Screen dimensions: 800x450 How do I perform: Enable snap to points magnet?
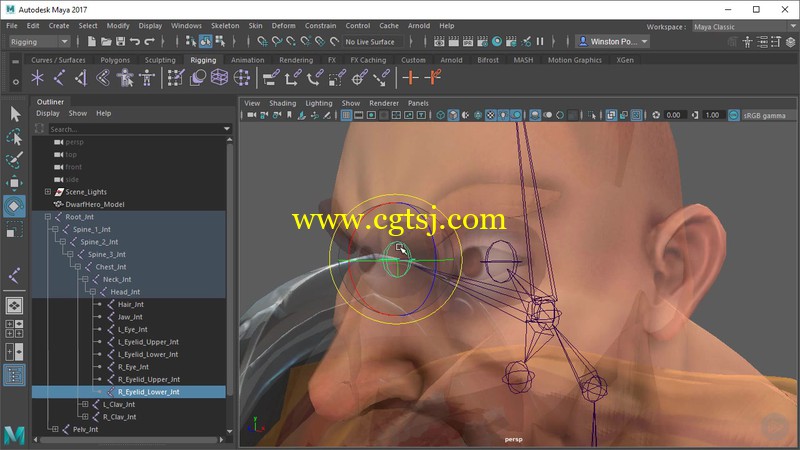pyautogui.click(x=291, y=41)
